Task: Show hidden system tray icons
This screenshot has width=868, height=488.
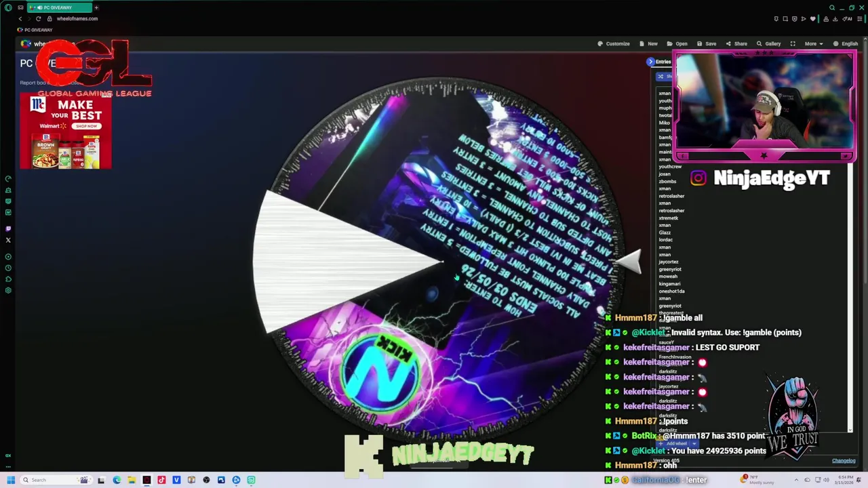Action: 797,480
